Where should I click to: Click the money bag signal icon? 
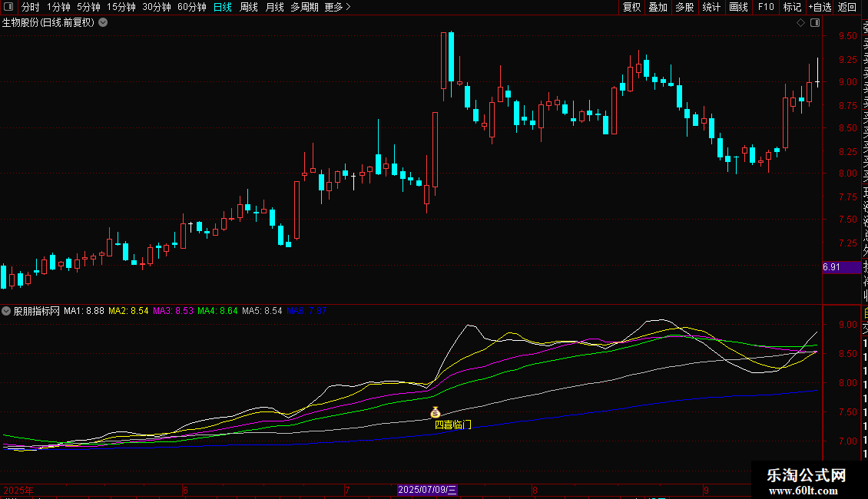click(435, 412)
